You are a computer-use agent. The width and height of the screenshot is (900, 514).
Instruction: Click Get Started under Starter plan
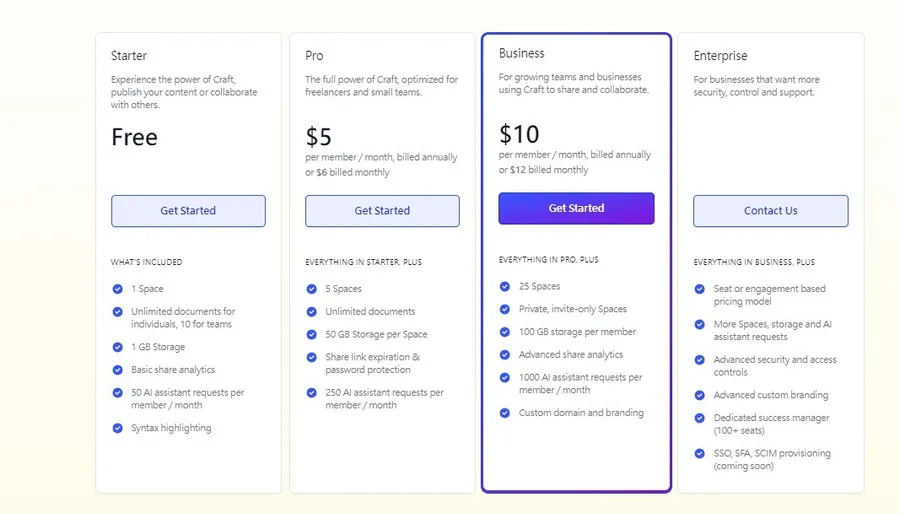click(x=188, y=211)
